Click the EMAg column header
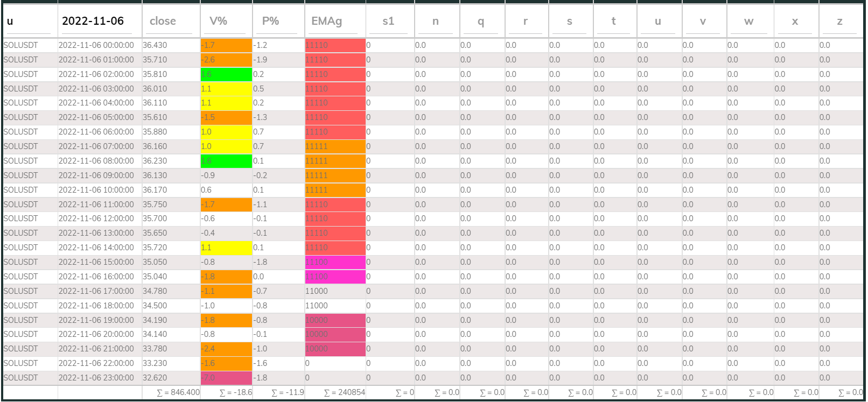Screen dimensions: 868x402 click(326, 22)
